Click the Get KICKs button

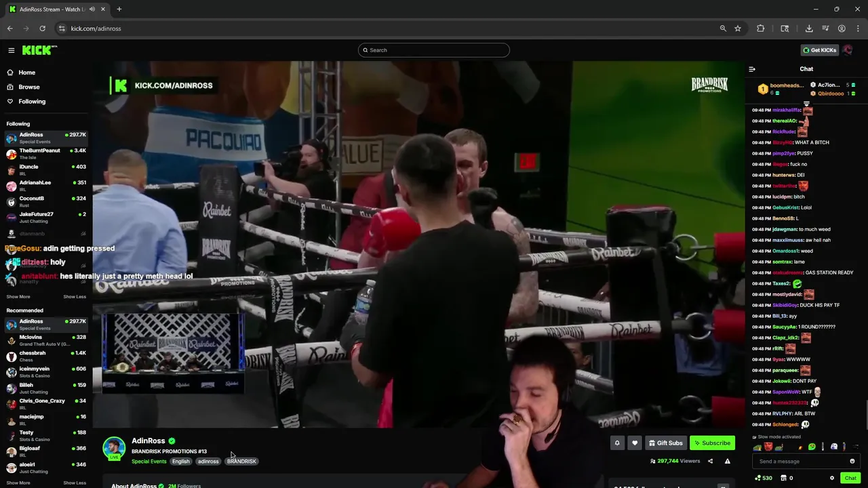coord(819,50)
